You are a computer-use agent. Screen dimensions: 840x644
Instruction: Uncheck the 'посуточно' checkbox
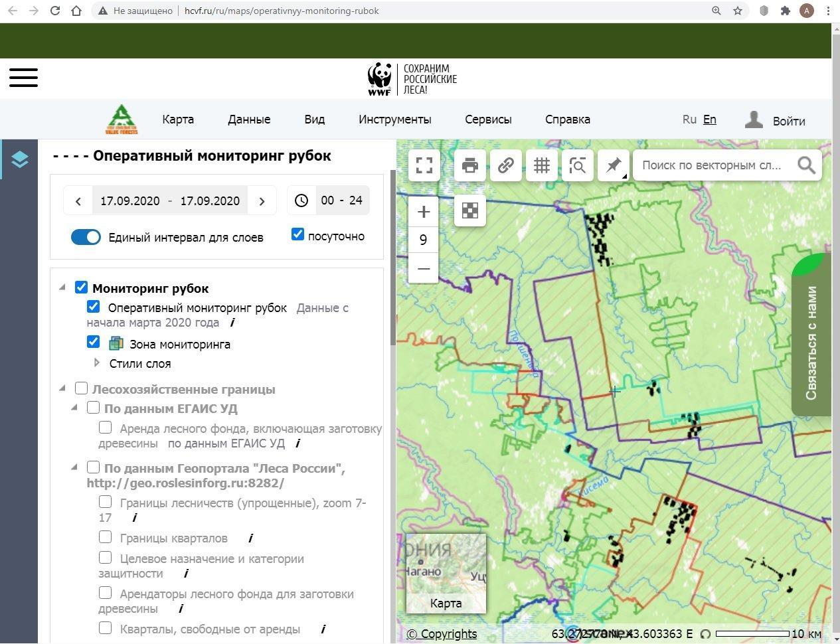tap(297, 234)
